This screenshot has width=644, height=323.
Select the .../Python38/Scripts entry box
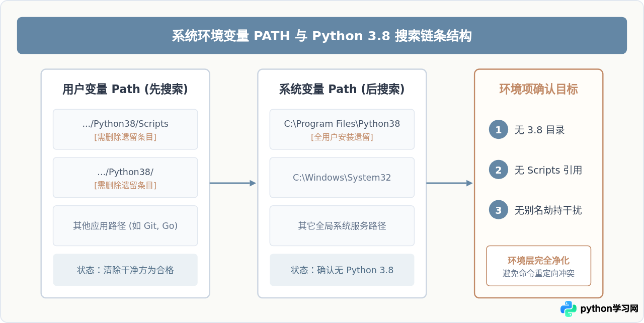click(125, 129)
